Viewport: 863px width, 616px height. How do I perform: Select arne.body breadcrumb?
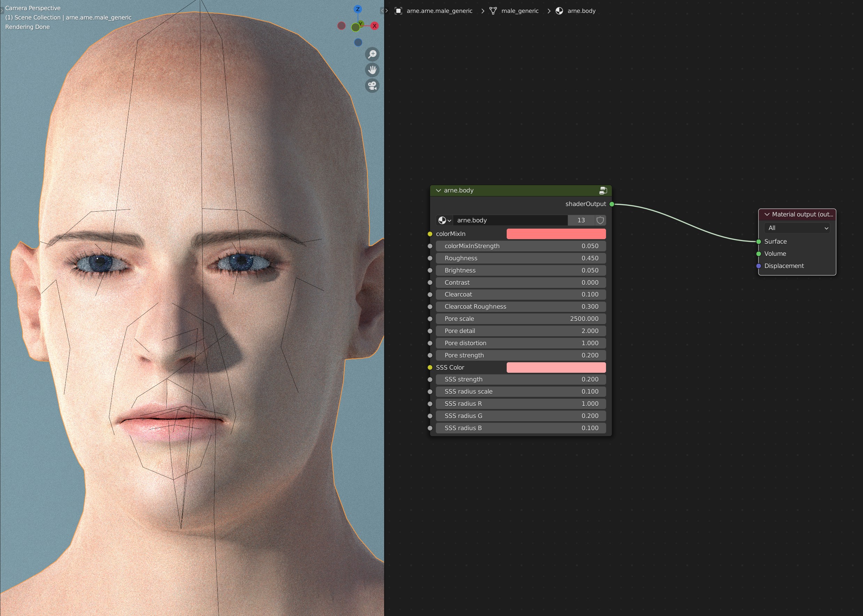tap(581, 11)
